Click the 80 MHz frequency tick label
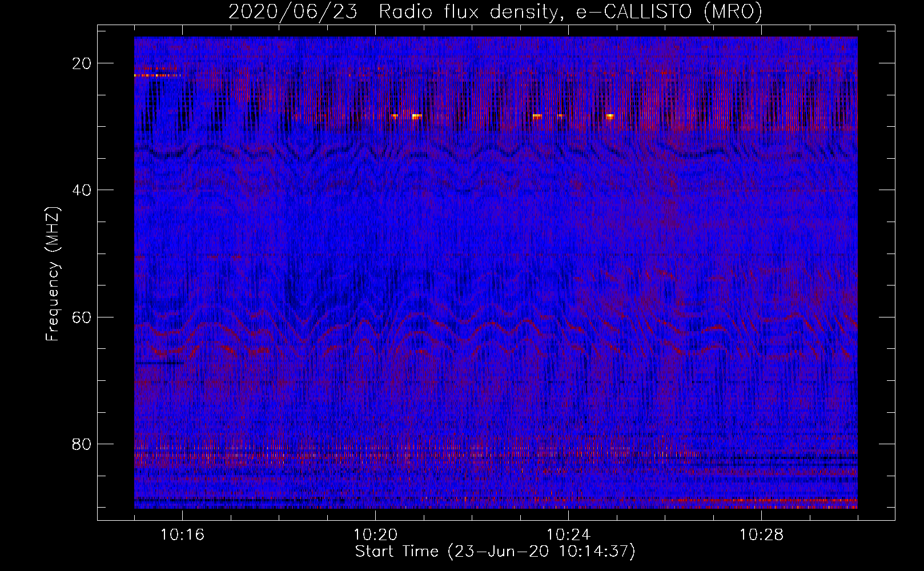924x571 pixels. [x=82, y=444]
